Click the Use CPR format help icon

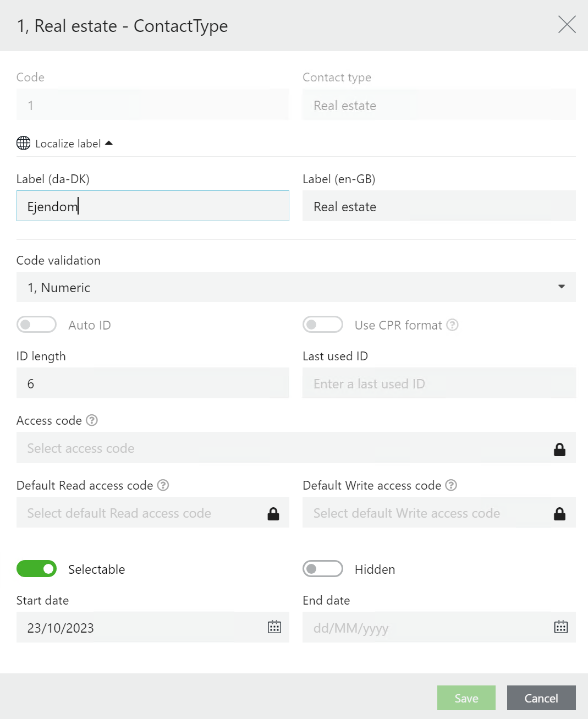click(x=452, y=325)
